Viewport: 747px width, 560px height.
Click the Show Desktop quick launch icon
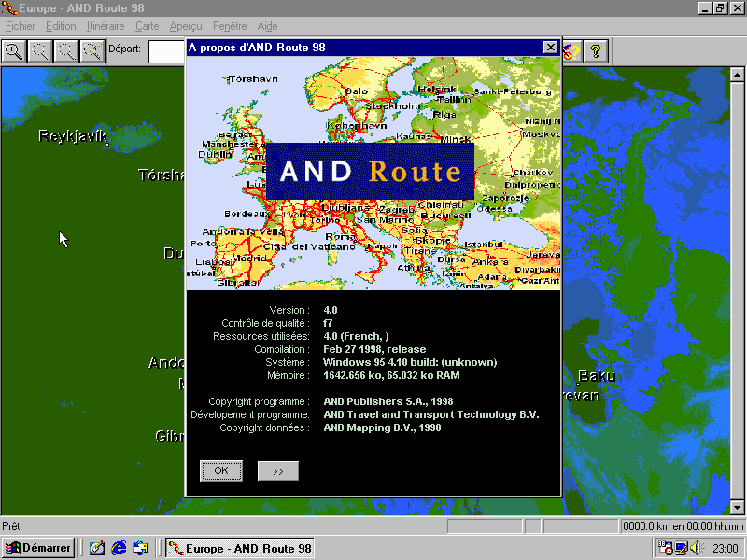97,548
